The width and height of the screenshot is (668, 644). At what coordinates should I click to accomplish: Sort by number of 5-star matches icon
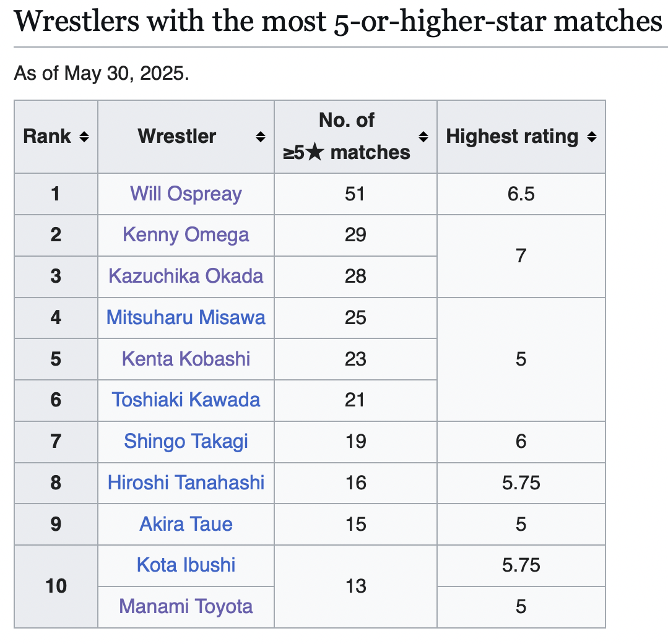tap(423, 137)
